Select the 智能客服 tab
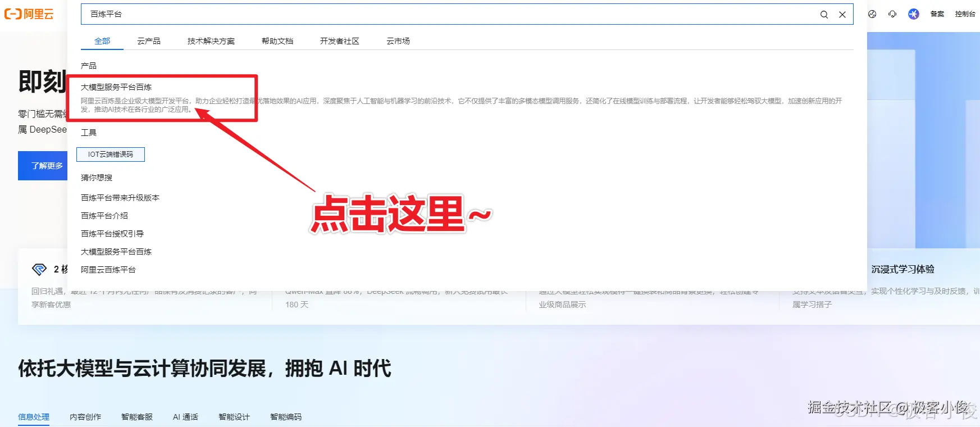This screenshot has height=427, width=980. pos(137,417)
